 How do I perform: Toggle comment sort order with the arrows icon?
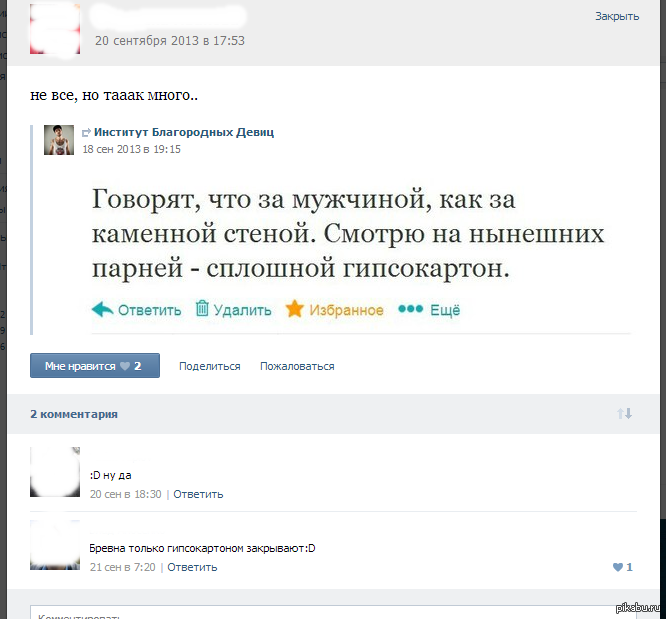624,413
